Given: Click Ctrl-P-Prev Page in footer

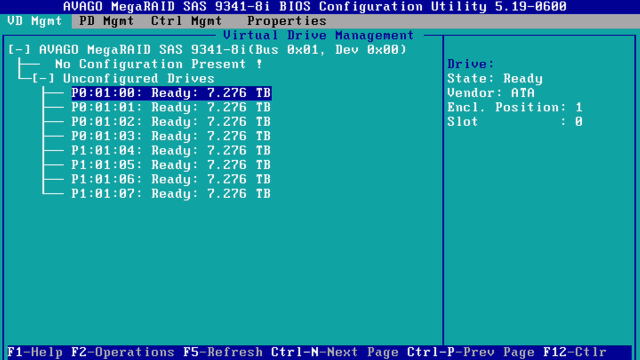Looking at the screenshot, I should [x=471, y=352].
